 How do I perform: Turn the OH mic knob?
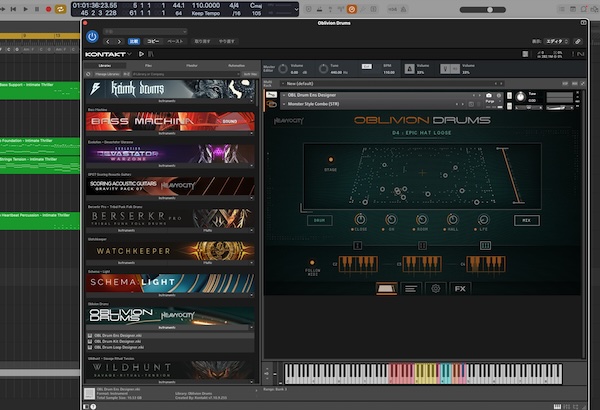[391, 219]
